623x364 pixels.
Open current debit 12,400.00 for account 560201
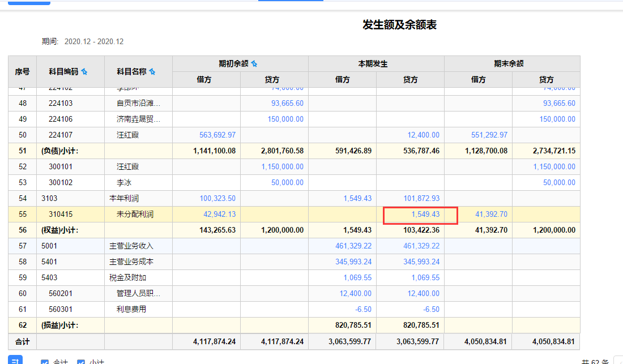tap(355, 294)
